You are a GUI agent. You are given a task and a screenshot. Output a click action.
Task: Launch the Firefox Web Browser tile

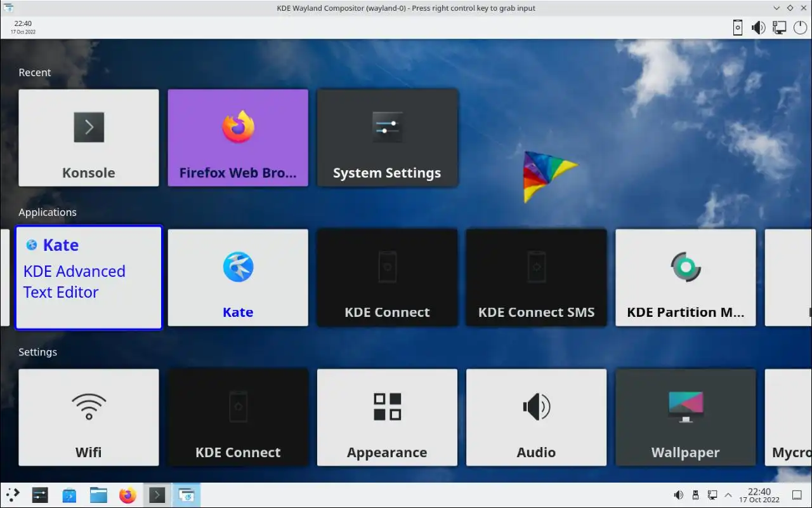point(238,138)
